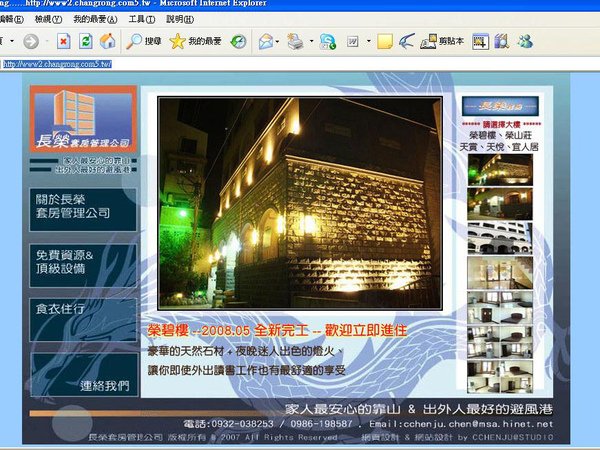Stop loading the page with red X icon
The width and height of the screenshot is (600, 450).
[x=64, y=41]
